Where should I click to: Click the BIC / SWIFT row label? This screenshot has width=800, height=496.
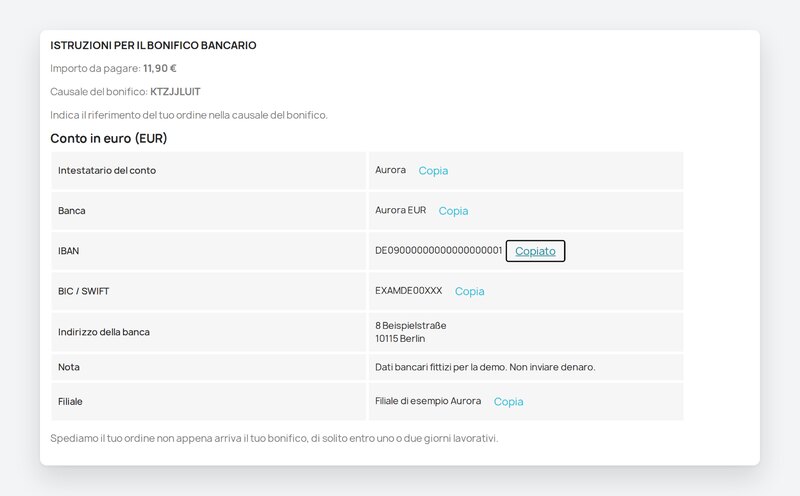point(84,291)
